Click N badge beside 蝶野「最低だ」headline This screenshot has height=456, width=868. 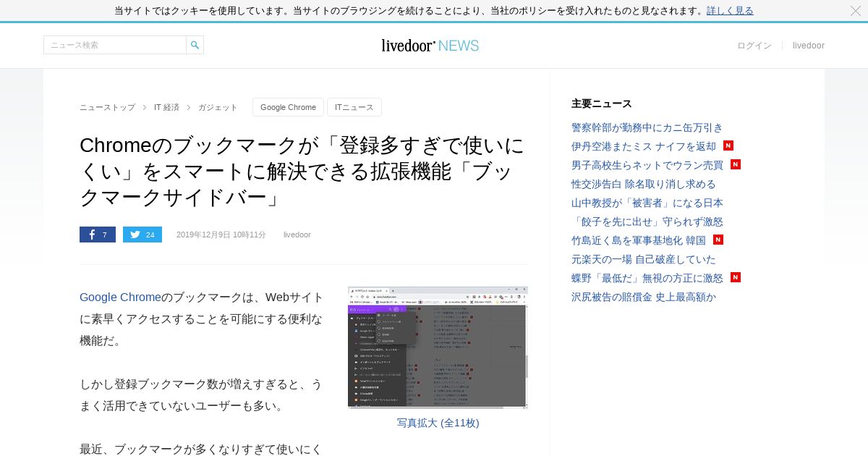click(736, 277)
